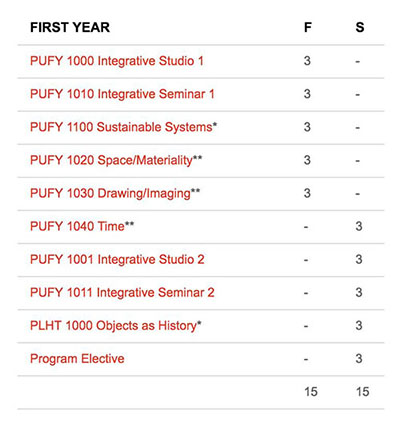Open PUFY 1001 Integrative Studio 2

click(x=117, y=259)
